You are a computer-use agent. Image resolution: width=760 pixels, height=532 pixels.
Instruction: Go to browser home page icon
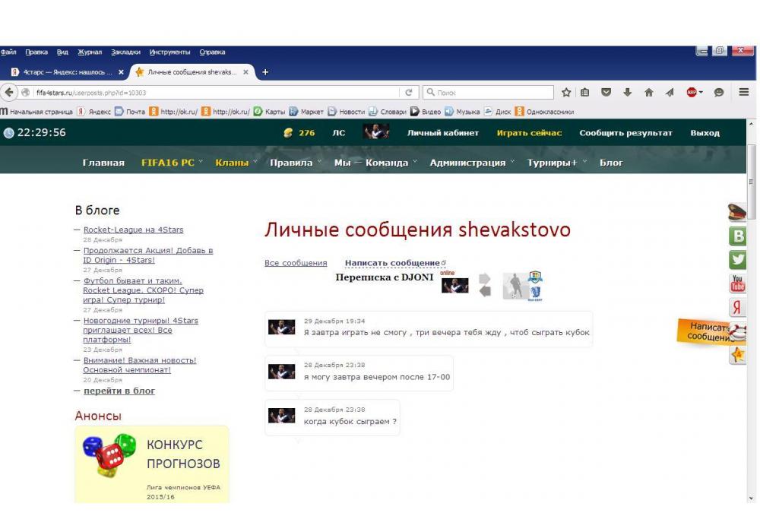click(x=648, y=93)
